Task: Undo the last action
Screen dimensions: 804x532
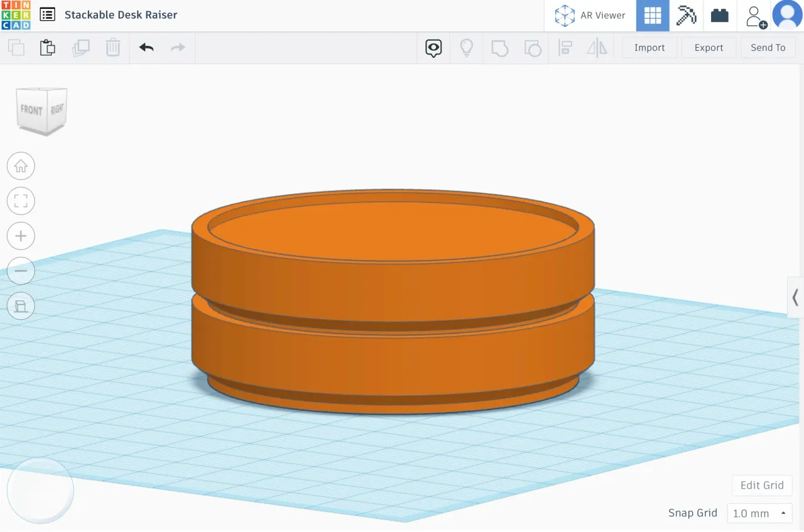Action: pos(146,48)
